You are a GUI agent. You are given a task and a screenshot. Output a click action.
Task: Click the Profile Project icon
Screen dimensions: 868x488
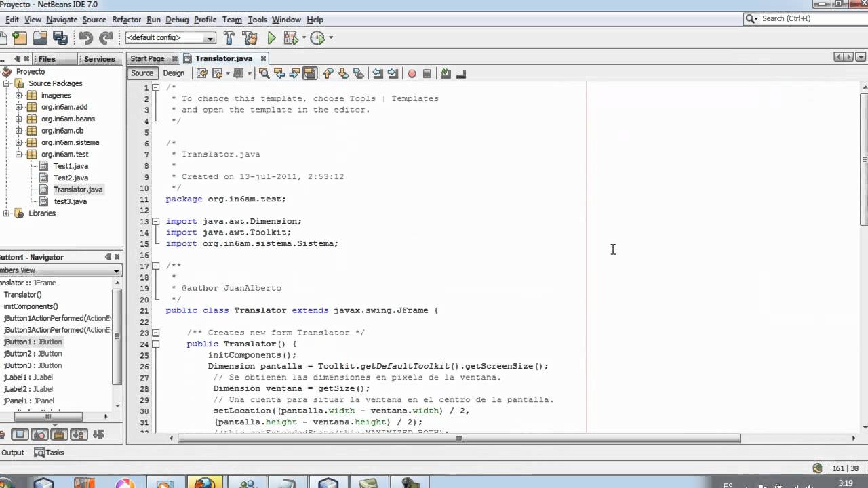317,38
